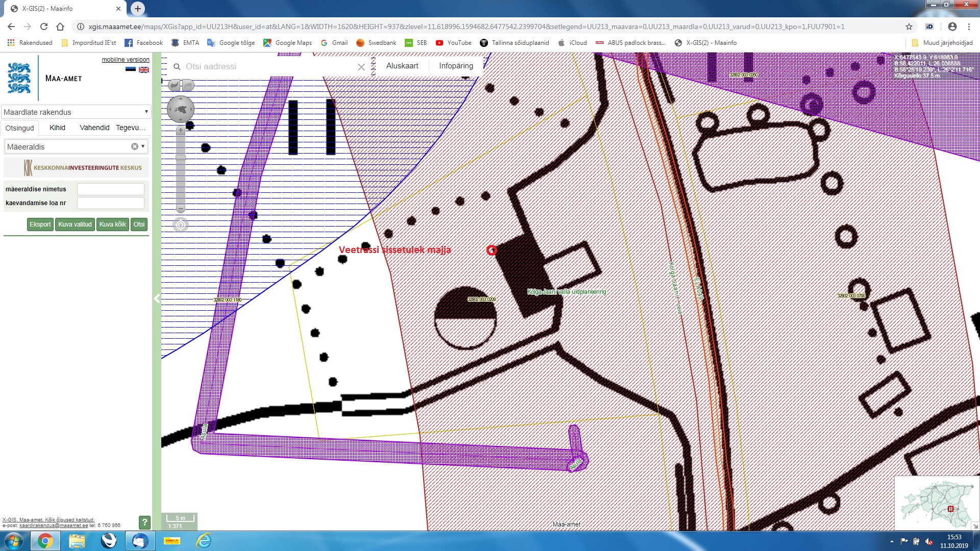Zoom out with the minus button
This screenshot has width=980, height=551.
pos(180,209)
